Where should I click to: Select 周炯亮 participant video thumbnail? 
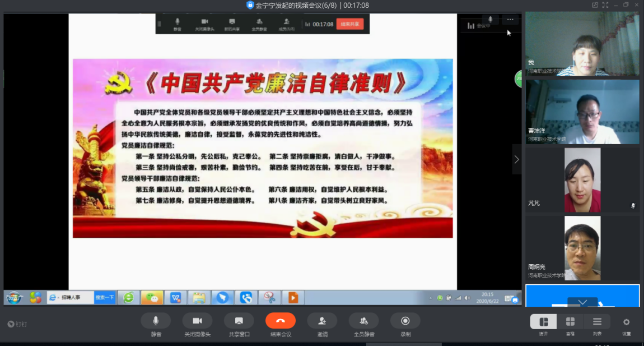point(582,248)
